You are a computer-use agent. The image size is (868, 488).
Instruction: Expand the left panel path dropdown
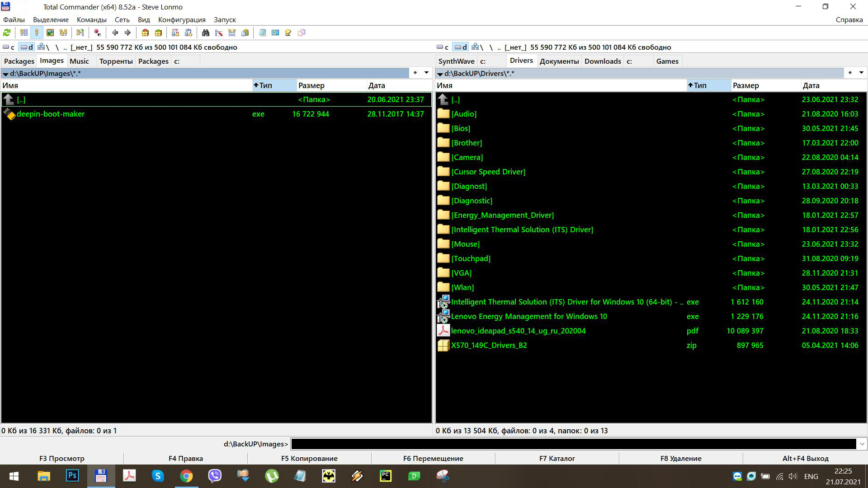(6, 73)
